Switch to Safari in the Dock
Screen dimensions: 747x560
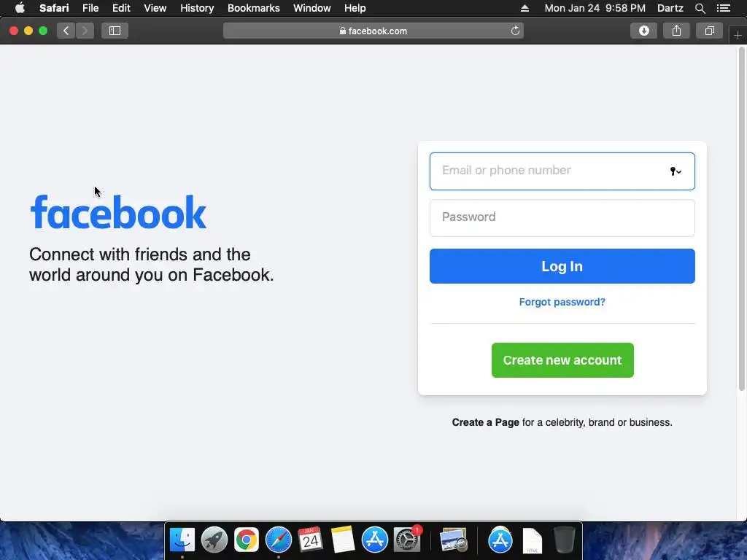pyautogui.click(x=279, y=540)
